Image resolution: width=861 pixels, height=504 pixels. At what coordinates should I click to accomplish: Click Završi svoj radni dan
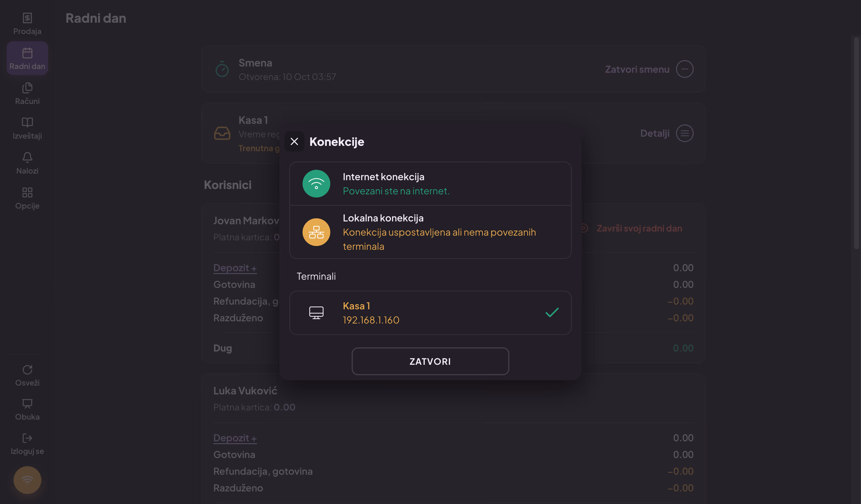639,228
